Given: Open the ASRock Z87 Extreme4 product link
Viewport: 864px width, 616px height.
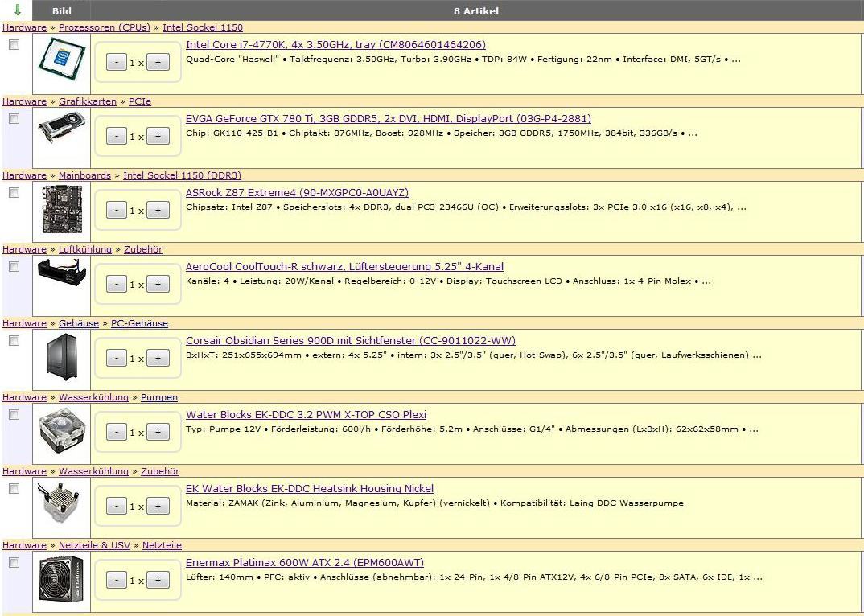Looking at the screenshot, I should tap(297, 192).
